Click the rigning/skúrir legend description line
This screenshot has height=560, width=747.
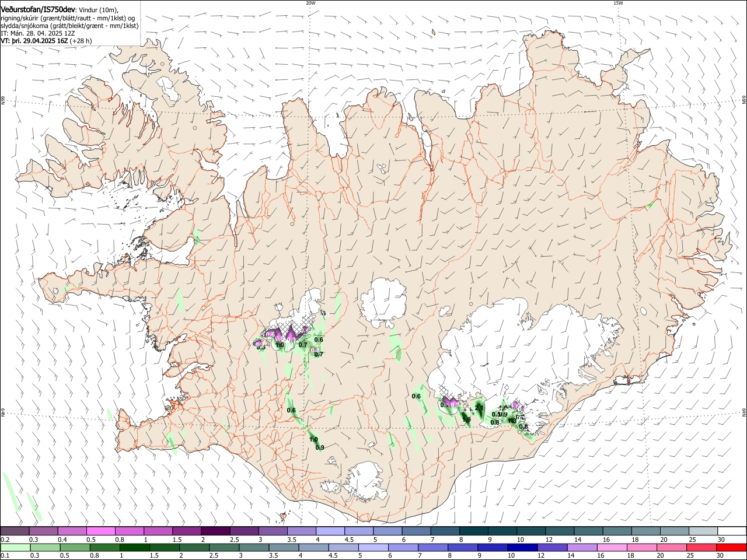68,17
